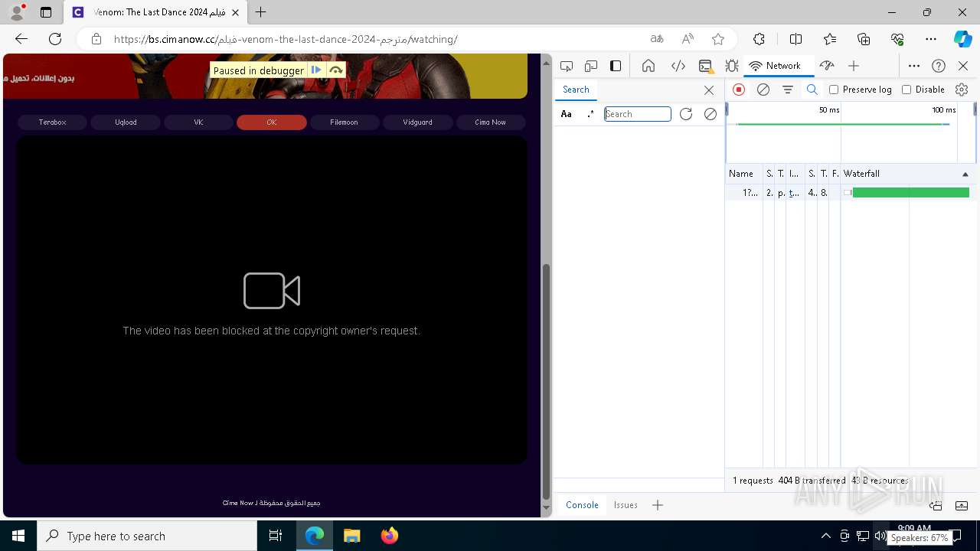Open the DevTools Welcome home tab
Image resolution: width=980 pixels, height=551 pixels.
(x=648, y=66)
